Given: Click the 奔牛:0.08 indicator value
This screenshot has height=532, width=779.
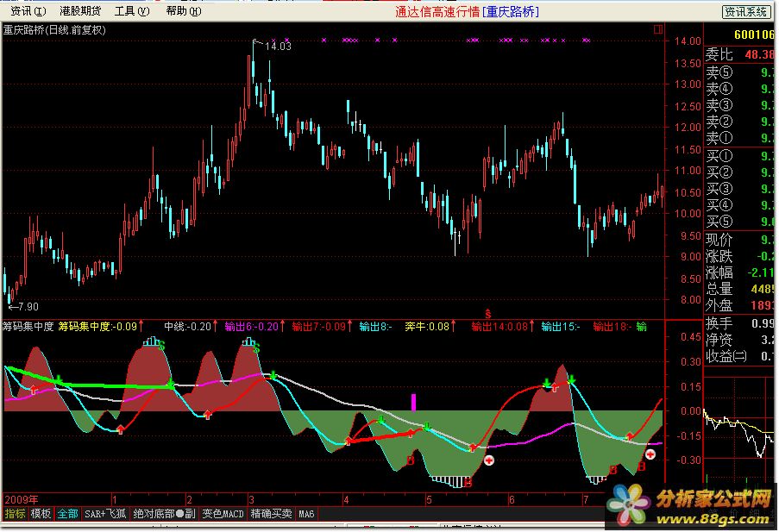Looking at the screenshot, I should (427, 327).
